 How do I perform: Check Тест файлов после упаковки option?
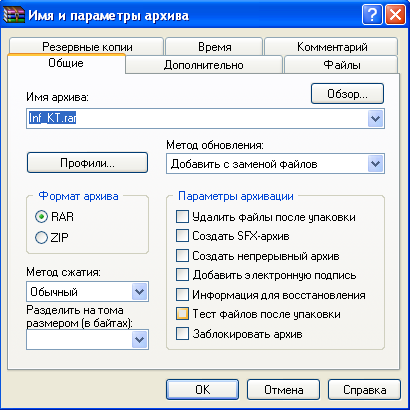tap(182, 314)
